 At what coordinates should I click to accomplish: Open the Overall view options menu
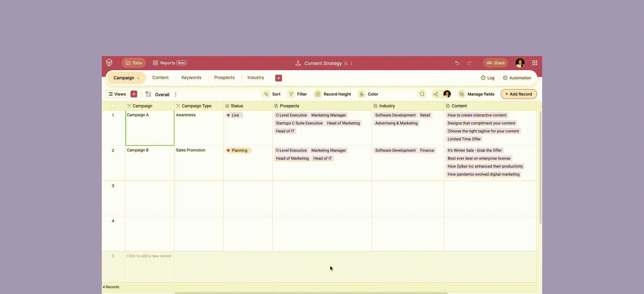pos(175,94)
